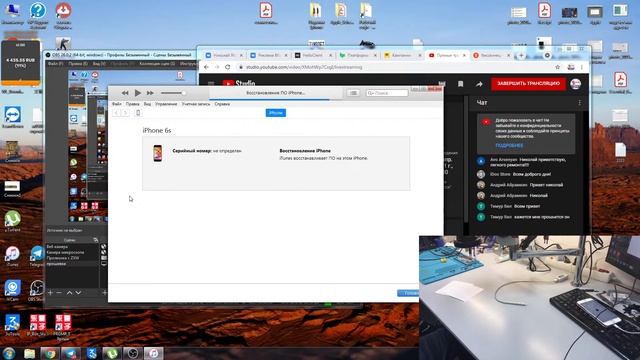Click the Chrome reload button
Image resolution: width=640 pixels, height=360 pixels.
[227, 67]
